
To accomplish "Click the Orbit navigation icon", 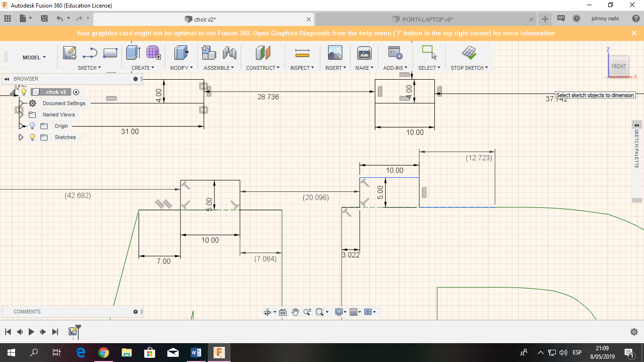I will pos(267,312).
